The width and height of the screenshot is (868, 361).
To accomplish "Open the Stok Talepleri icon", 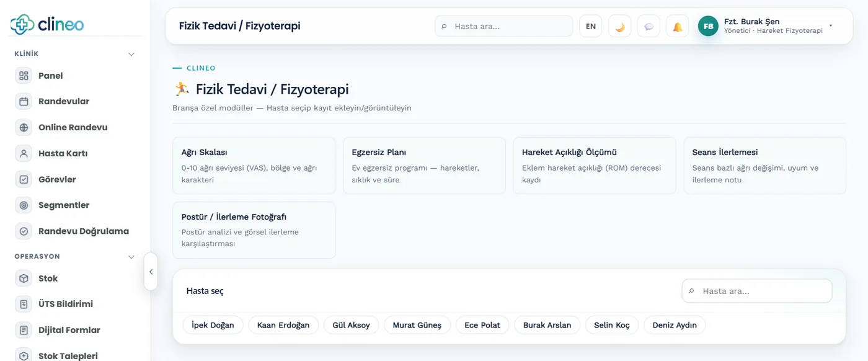I will click(24, 356).
